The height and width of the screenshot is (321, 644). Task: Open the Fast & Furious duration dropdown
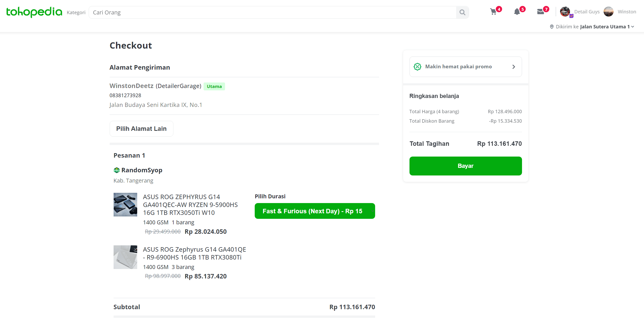tap(315, 211)
